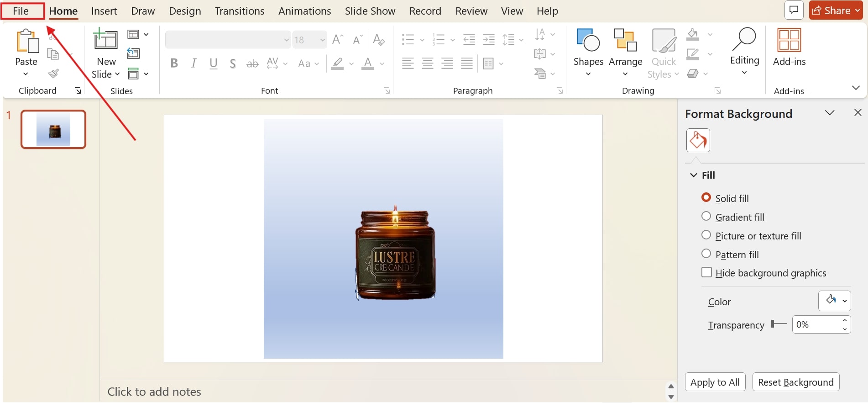Viewport: 868px width, 403px height.
Task: Click the Paste clipboard icon
Action: (x=27, y=41)
